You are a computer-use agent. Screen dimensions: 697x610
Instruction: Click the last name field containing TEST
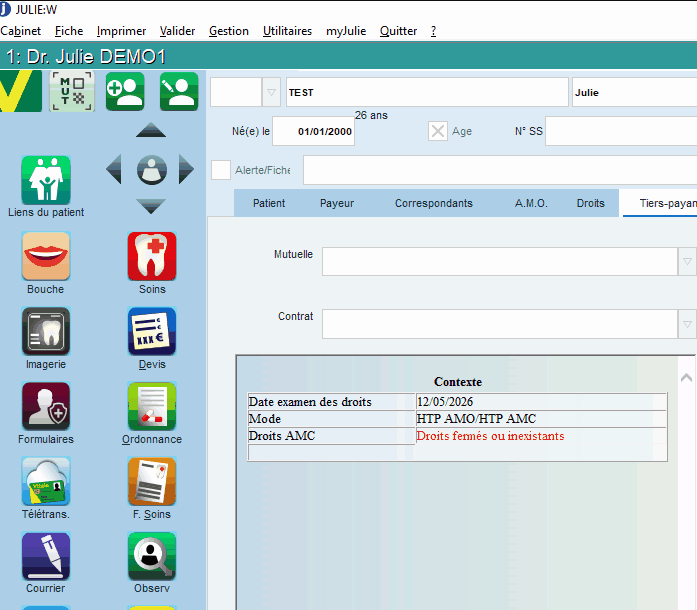427,92
